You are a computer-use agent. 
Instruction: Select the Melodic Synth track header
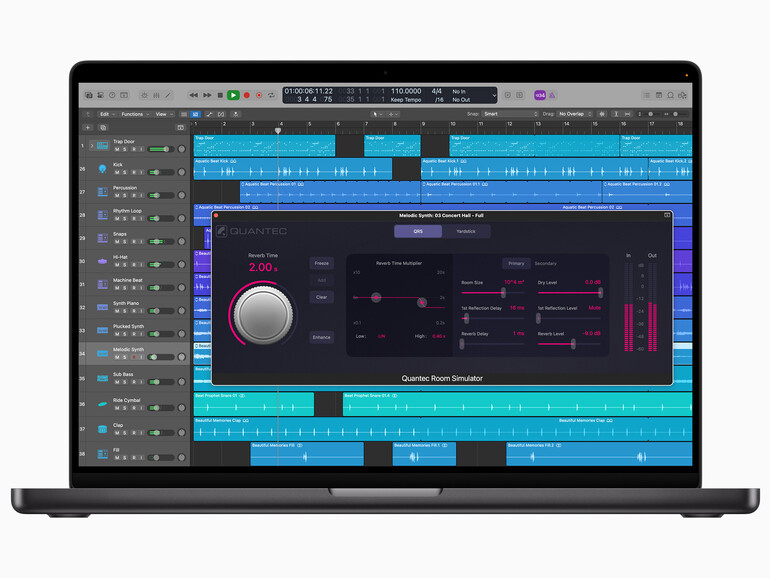pyautogui.click(x=135, y=354)
